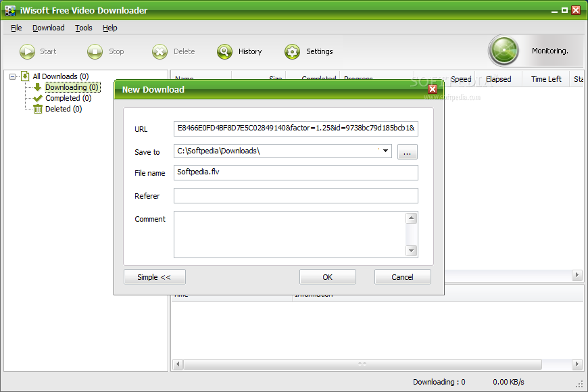Select Downloading (0) in the tree
The width and height of the screenshot is (588, 392).
click(x=72, y=87)
